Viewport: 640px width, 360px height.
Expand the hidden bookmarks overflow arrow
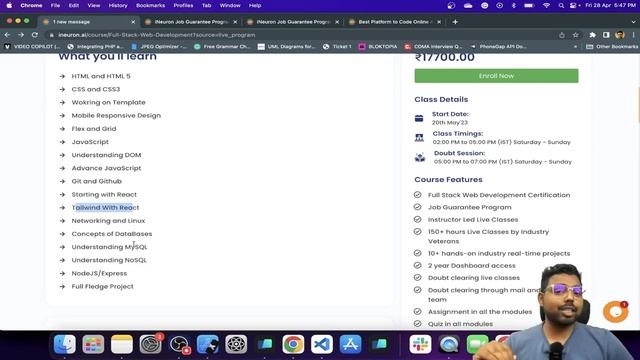(x=576, y=47)
